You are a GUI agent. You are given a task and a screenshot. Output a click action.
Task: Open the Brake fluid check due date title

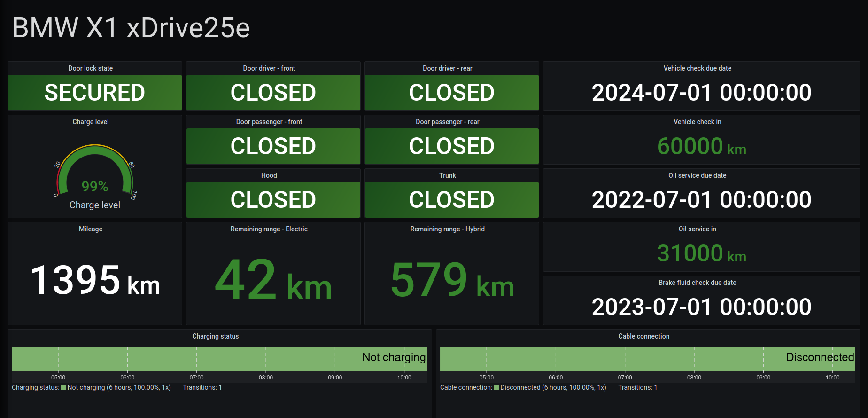(x=697, y=283)
